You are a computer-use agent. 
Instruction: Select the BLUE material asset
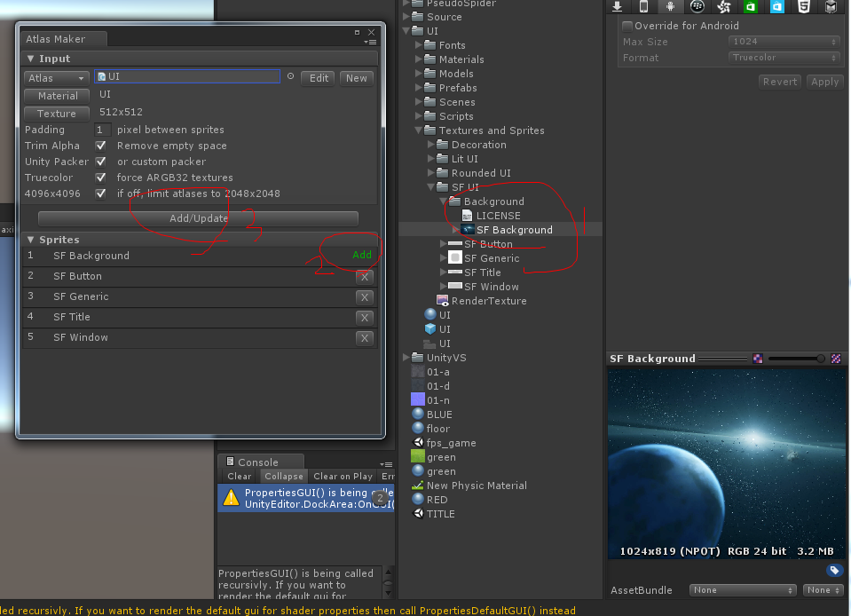tap(432, 415)
